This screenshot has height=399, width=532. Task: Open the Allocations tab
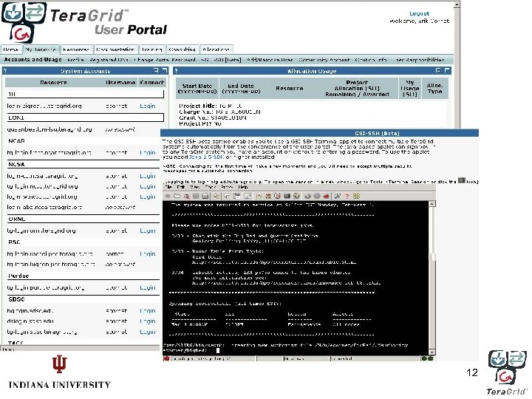pos(216,50)
